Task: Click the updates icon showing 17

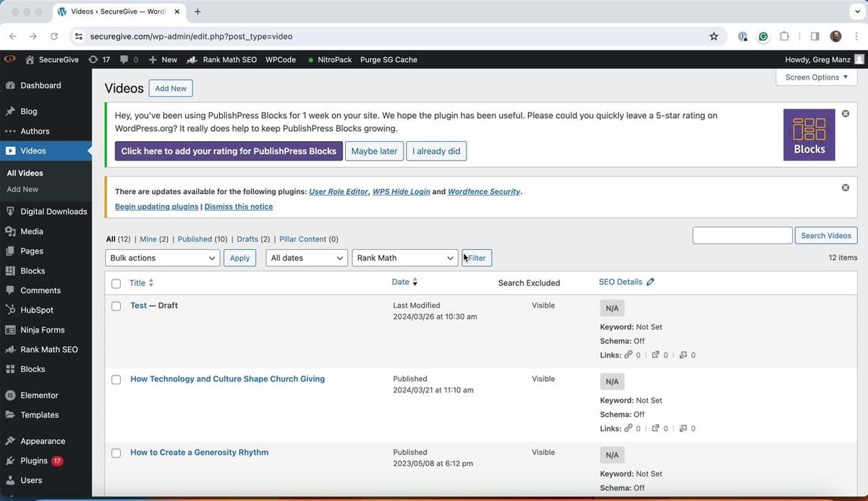Action: [x=100, y=59]
